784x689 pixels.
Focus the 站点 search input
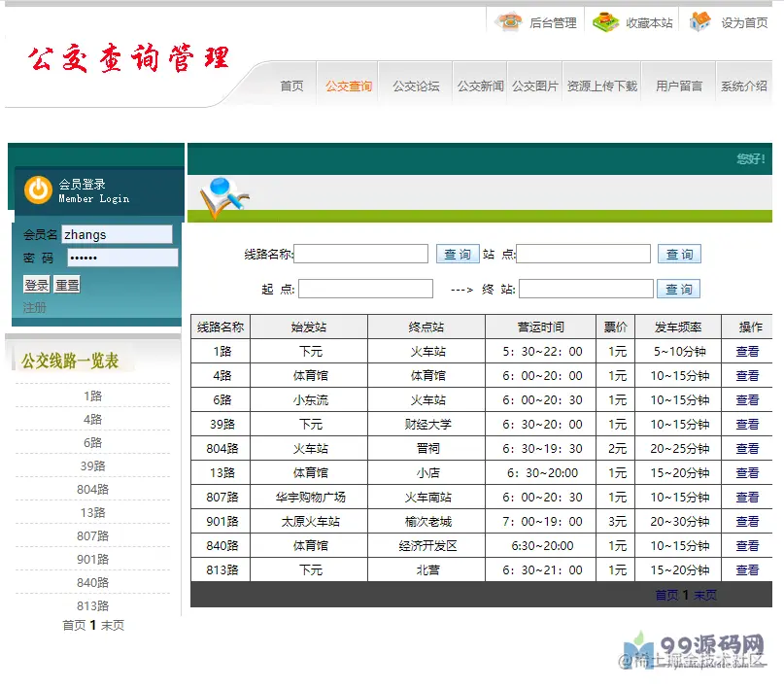(x=584, y=254)
